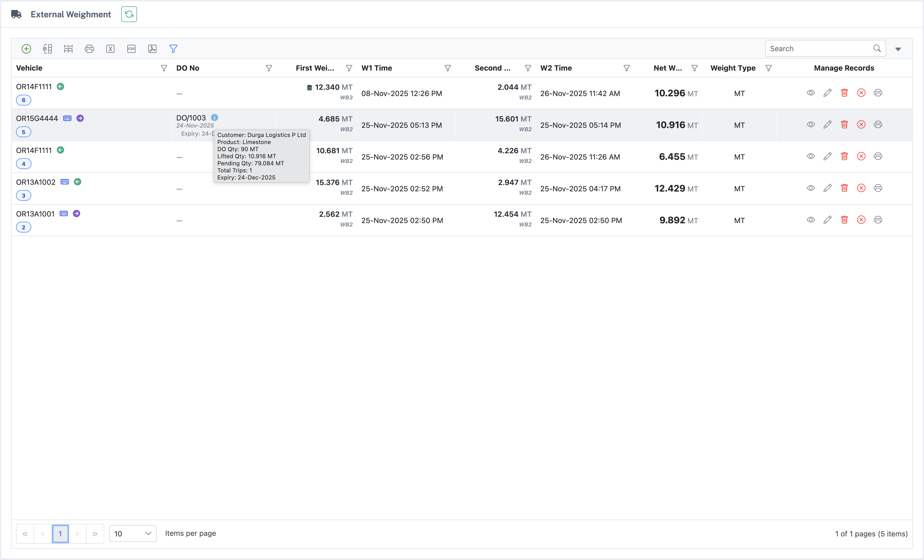This screenshot has width=924, height=560.
Task: Sort by the W1 Time column header
Action: [376, 68]
